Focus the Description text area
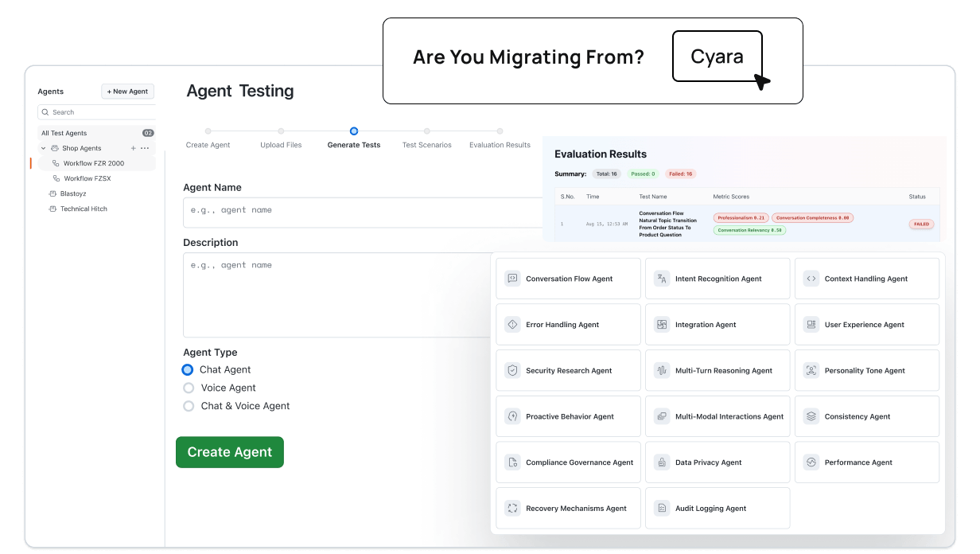Viewport: 980px width, 554px height. (337, 295)
